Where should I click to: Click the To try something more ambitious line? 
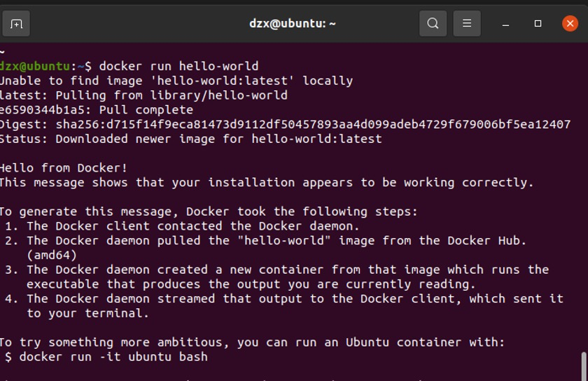(251, 342)
